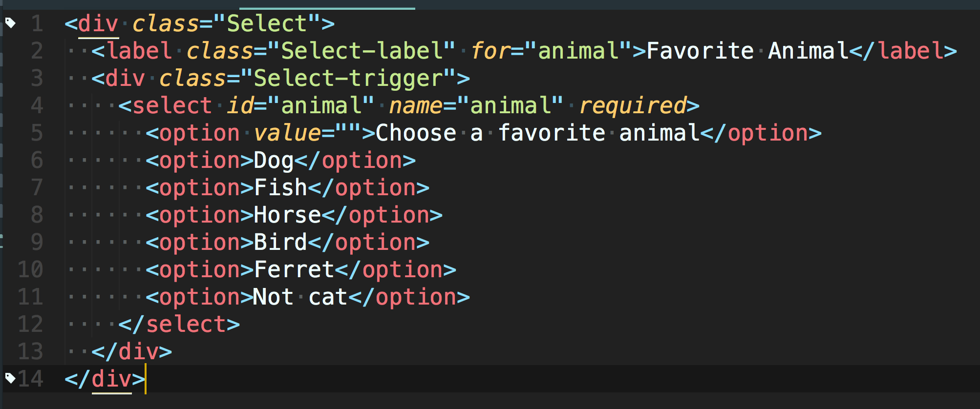The image size is (980, 409).
Task: Click the tag marker icon beside line 14
Action: coord(10,378)
